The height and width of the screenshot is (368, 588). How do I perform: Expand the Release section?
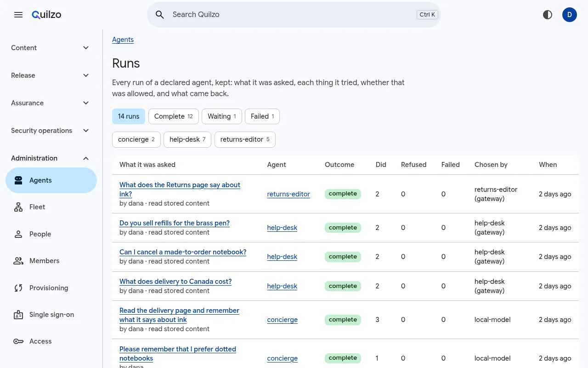click(51, 75)
